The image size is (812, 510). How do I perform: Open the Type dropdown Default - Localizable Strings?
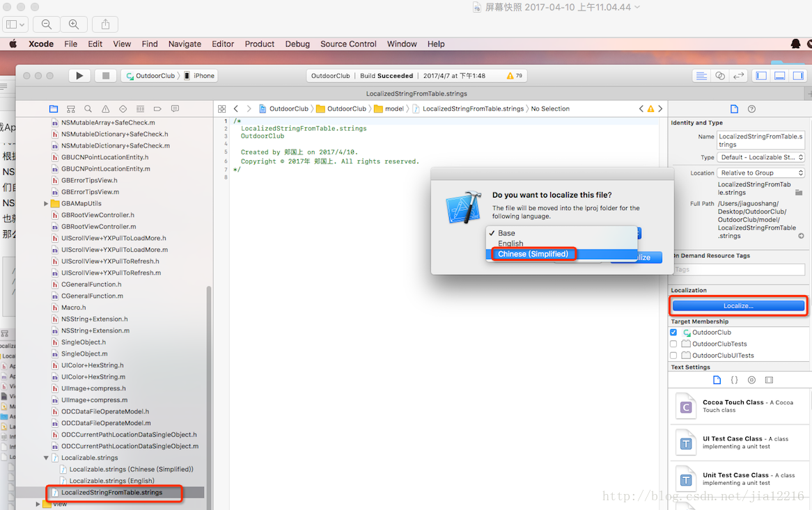760,157
